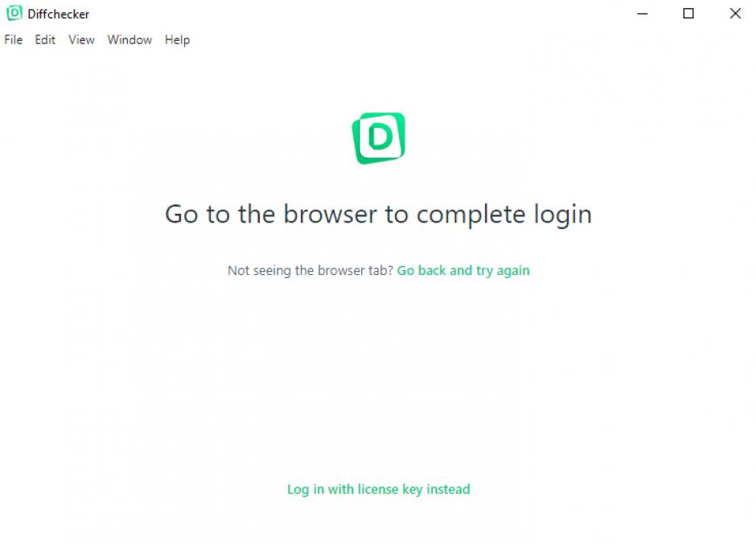The image size is (756, 545).
Task: Click the white D letter inside the logo
Action: [380, 137]
